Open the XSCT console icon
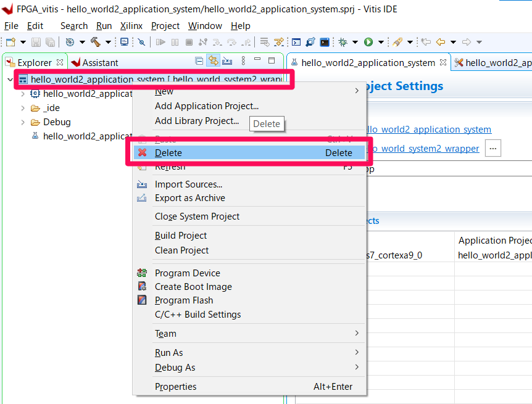The width and height of the screenshot is (532, 404). coord(296,42)
